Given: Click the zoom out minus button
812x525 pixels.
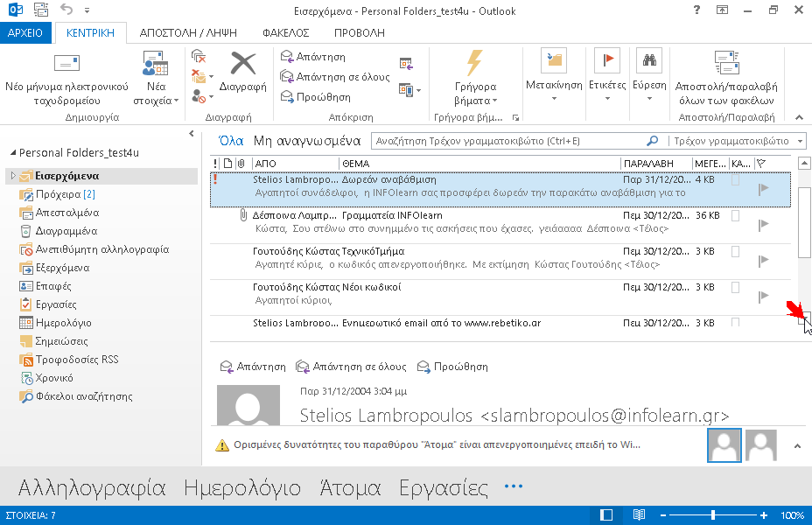Looking at the screenshot, I should (x=663, y=515).
